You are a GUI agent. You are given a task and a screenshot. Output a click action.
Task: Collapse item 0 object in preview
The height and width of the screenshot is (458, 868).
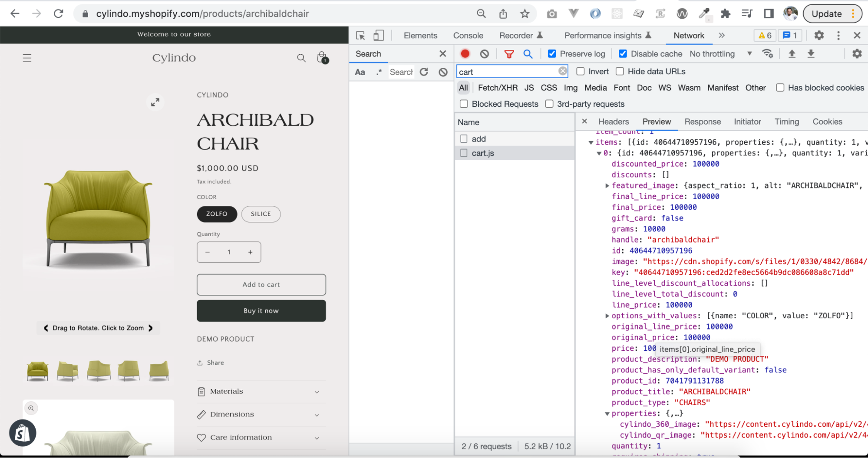599,153
